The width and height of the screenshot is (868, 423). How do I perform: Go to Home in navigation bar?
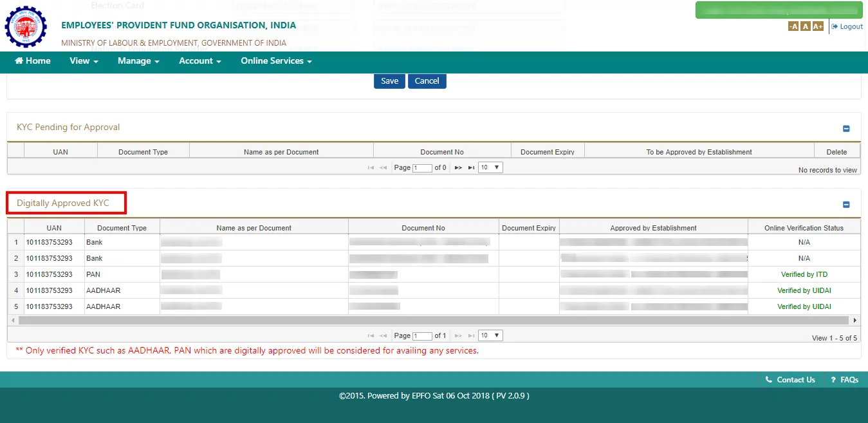(x=33, y=61)
